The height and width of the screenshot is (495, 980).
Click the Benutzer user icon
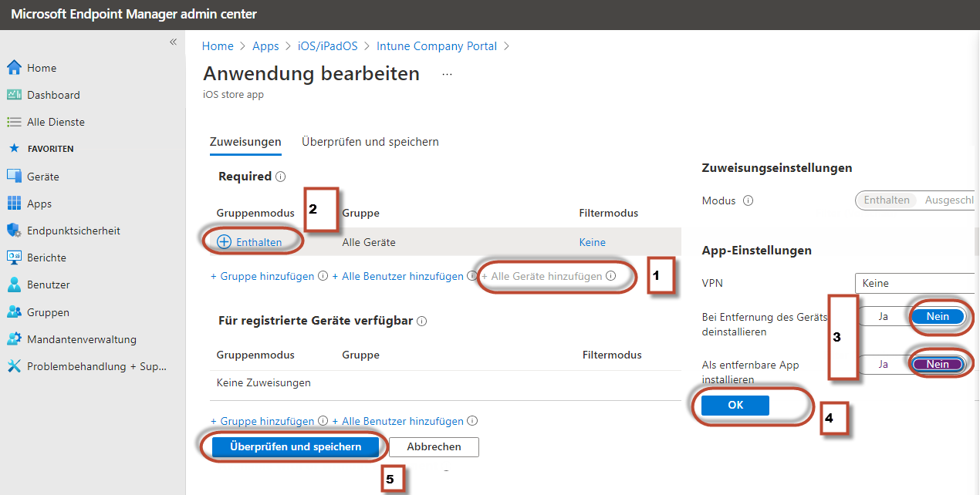click(14, 285)
